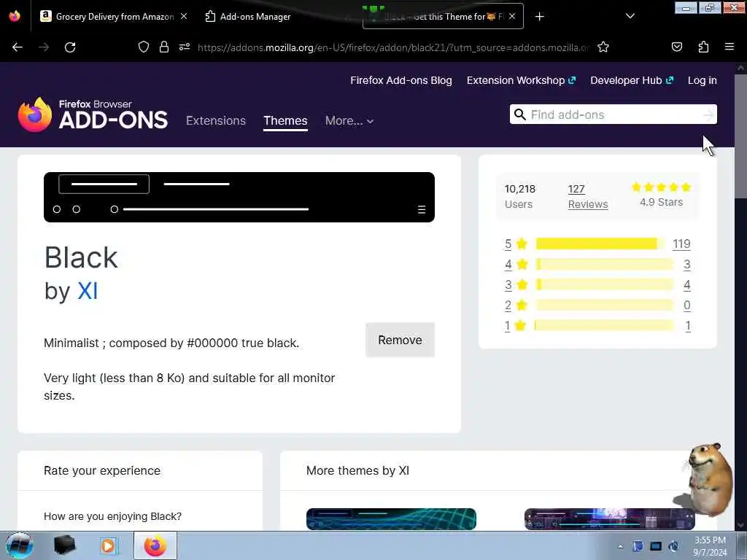The width and height of the screenshot is (747, 560).
Task: Open the 127 Reviews link
Action: point(588,197)
